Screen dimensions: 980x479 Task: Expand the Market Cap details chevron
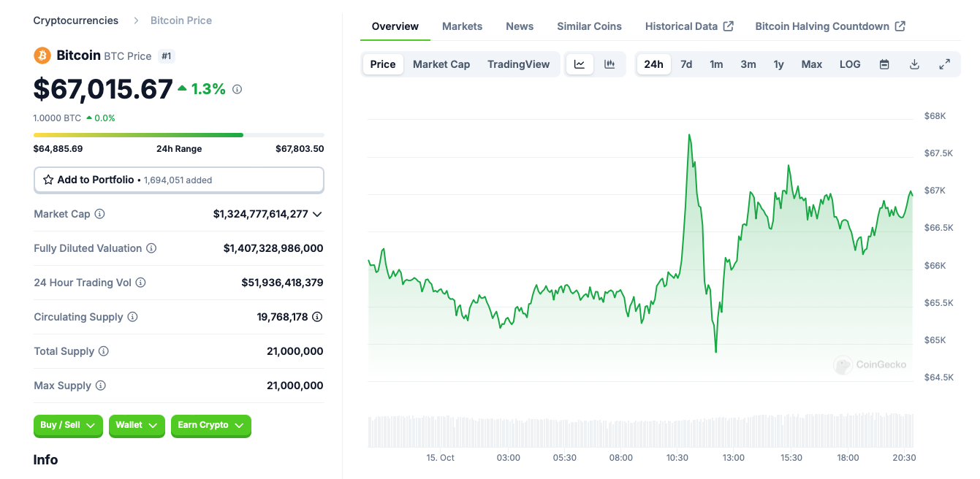click(x=317, y=214)
